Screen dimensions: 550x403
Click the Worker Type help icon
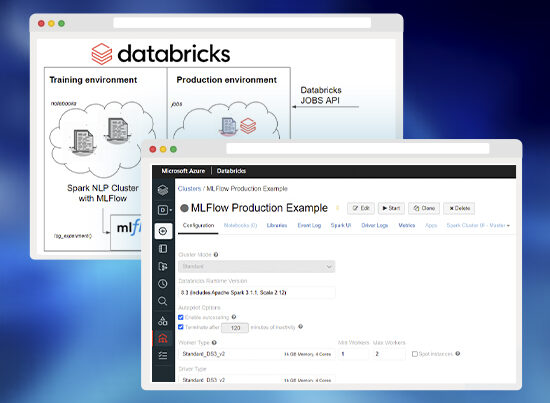pyautogui.click(x=214, y=343)
